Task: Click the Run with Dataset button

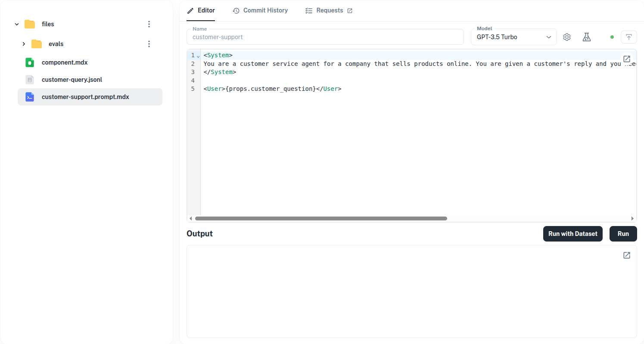Action: click(x=573, y=234)
